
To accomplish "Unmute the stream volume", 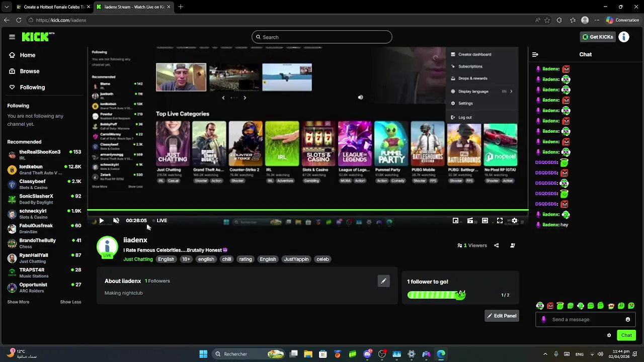I will 116,220.
